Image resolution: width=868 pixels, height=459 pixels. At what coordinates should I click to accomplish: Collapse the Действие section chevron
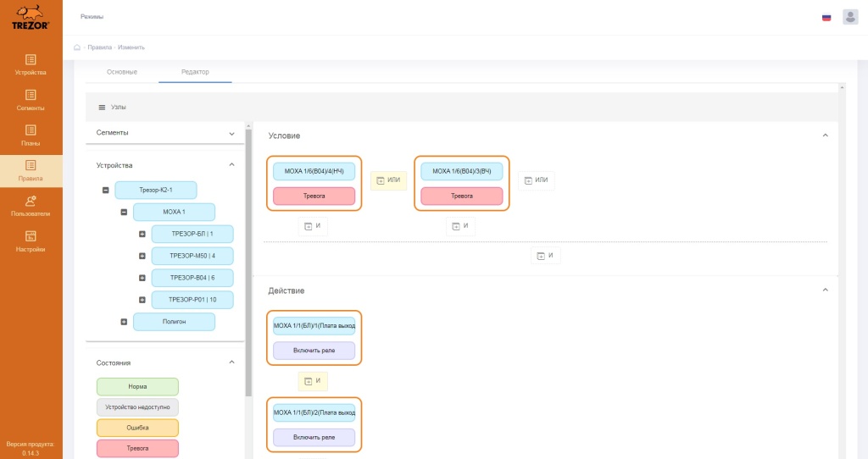825,290
